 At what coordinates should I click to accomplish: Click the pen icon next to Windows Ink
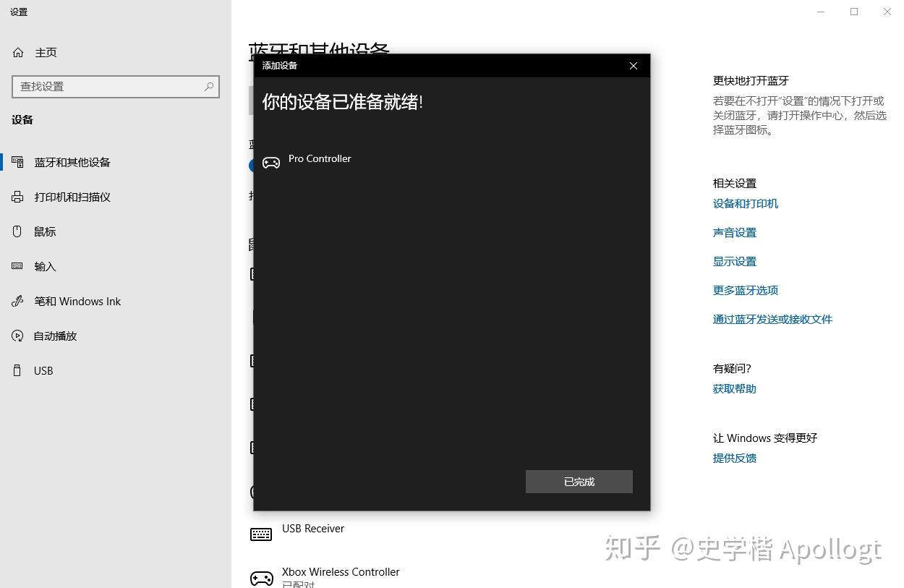point(17,301)
